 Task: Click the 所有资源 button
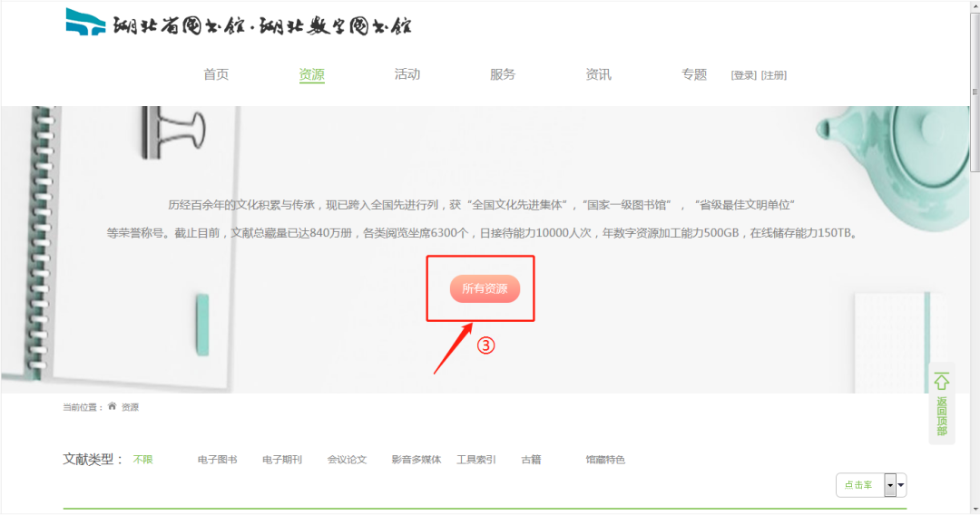coord(485,288)
